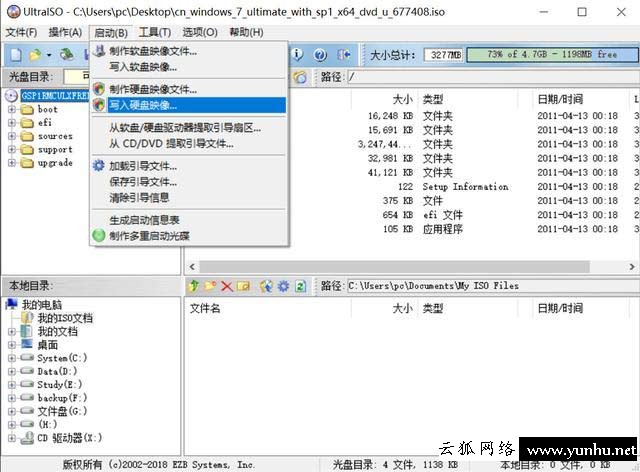Choose 从软盘/硬盘驱动器提取引导扇区 entry
The height and width of the screenshot is (472, 640).
click(189, 128)
